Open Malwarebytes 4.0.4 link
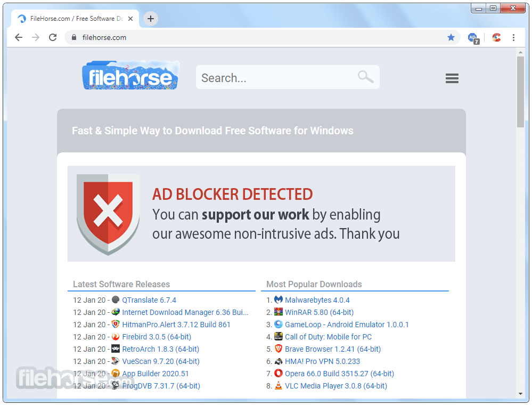The height and width of the screenshot is (405, 532). 317,300
